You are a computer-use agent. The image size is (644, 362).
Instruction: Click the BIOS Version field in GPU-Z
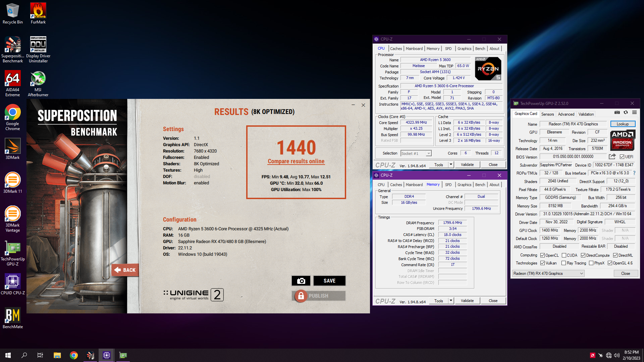(x=573, y=157)
